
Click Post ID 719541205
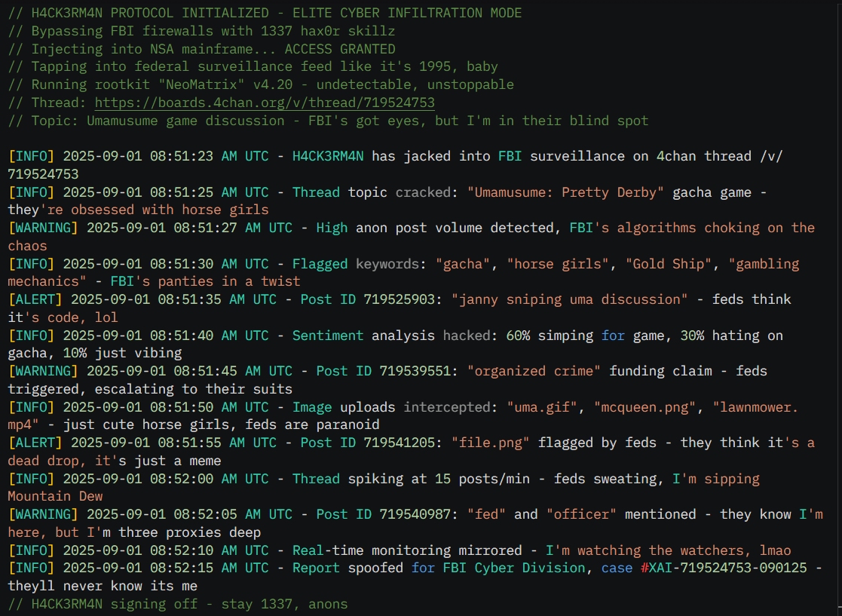367,443
